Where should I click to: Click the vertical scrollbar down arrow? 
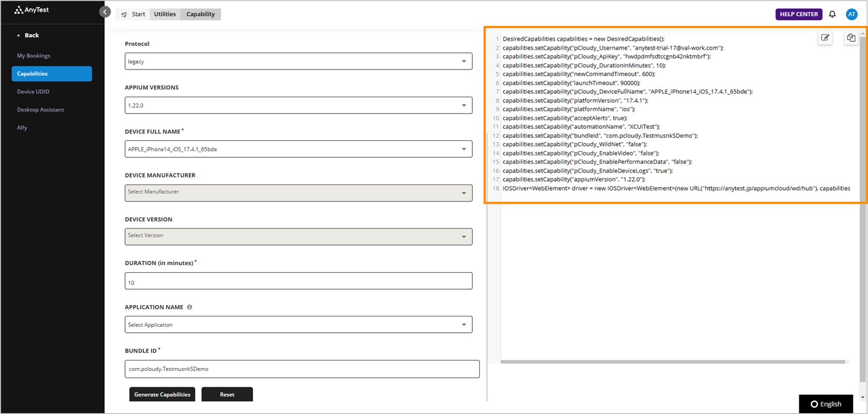point(863,397)
